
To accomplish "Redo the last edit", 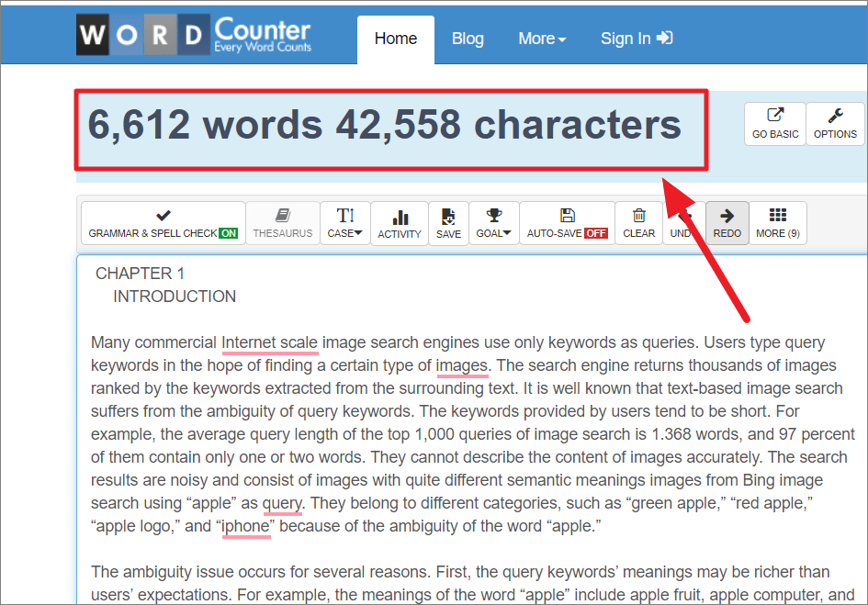I will (727, 223).
